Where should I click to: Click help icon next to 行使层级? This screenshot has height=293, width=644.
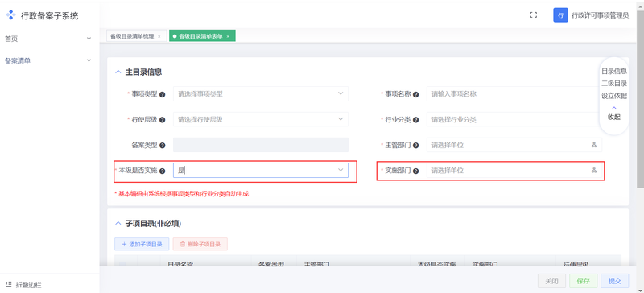pyautogui.click(x=163, y=120)
